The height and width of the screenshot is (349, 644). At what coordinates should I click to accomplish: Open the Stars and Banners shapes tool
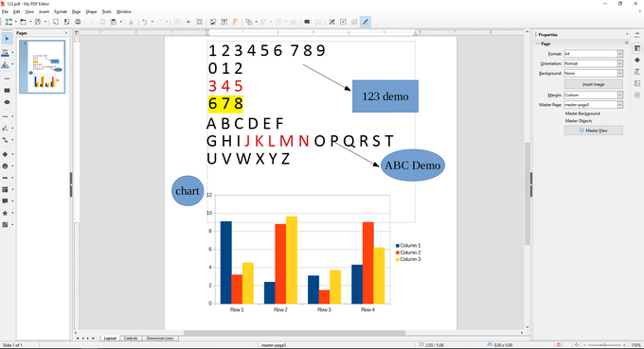point(6,213)
